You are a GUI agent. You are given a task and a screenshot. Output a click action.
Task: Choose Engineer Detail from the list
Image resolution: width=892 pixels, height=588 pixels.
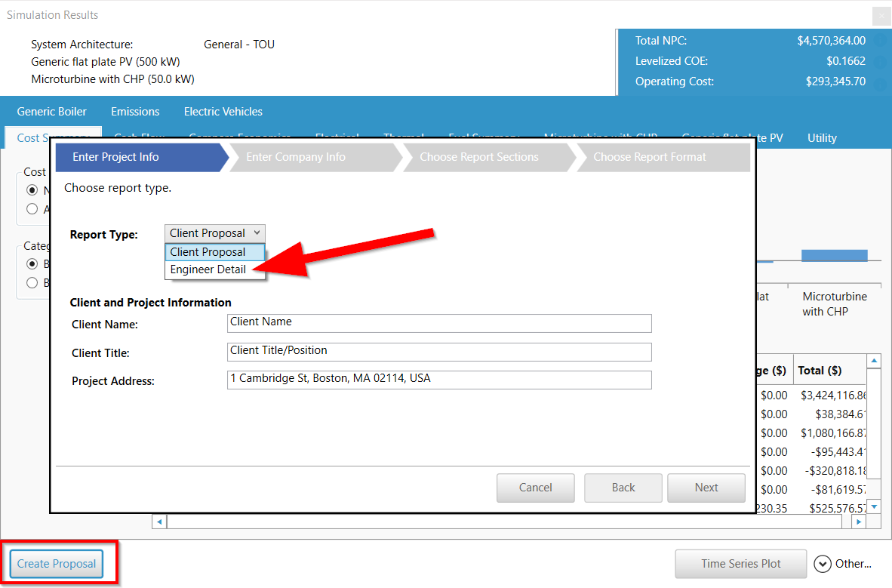[x=208, y=269]
